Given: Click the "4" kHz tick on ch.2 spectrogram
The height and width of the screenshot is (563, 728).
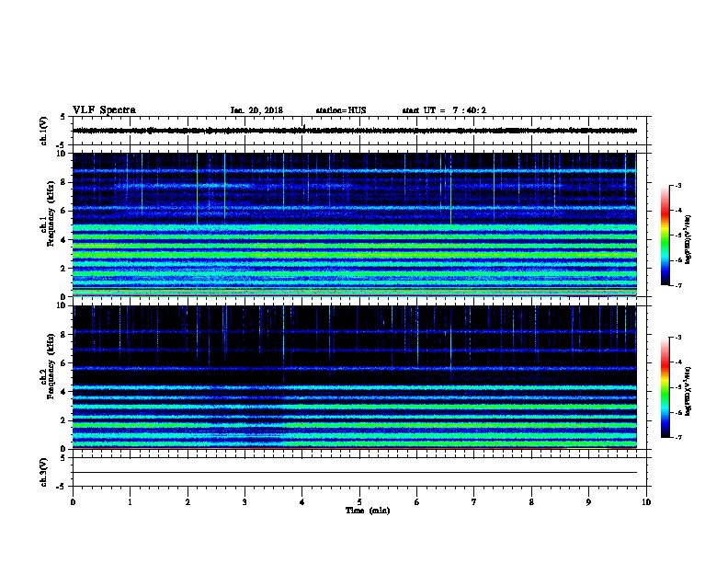Looking at the screenshot, I should [x=63, y=392].
